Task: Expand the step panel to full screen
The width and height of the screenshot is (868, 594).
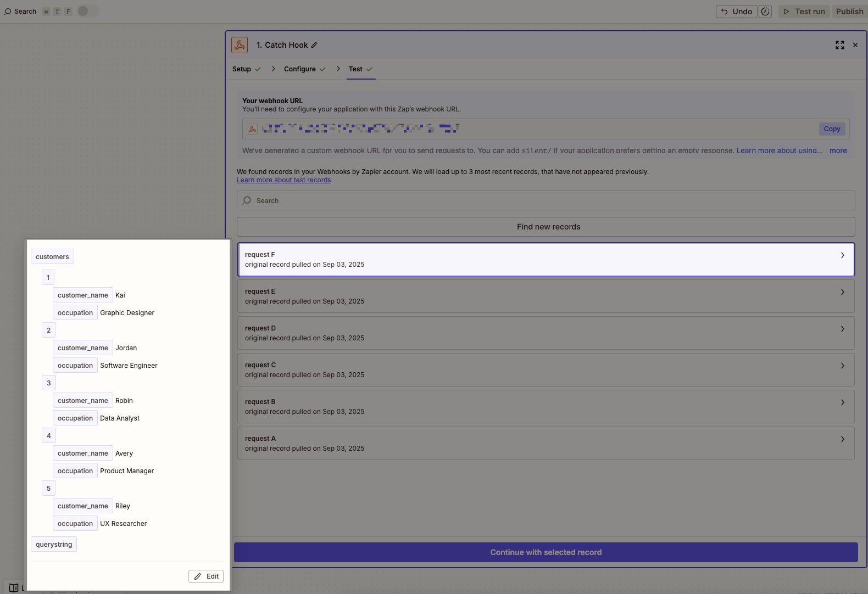Action: (839, 45)
